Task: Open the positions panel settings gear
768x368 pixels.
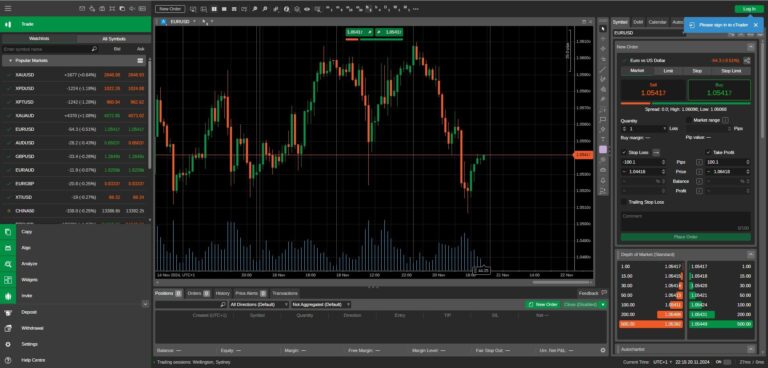Action: pyautogui.click(x=603, y=350)
